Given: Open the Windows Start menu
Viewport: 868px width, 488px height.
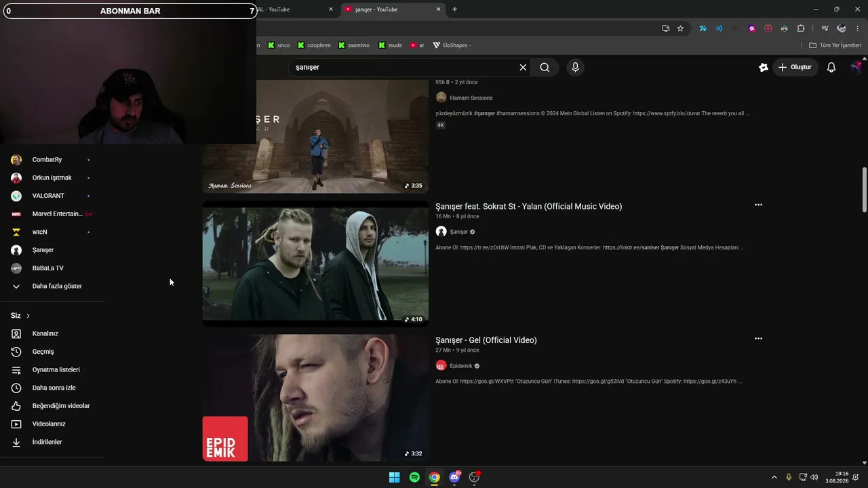Looking at the screenshot, I should pyautogui.click(x=394, y=477).
